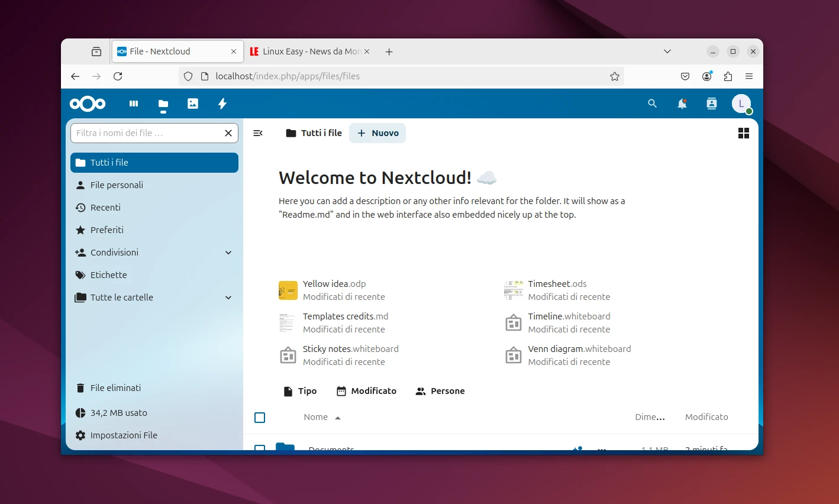This screenshot has width=839, height=504.
Task: Collapse the navigation sidebar with the toggle icon
Action: (258, 133)
